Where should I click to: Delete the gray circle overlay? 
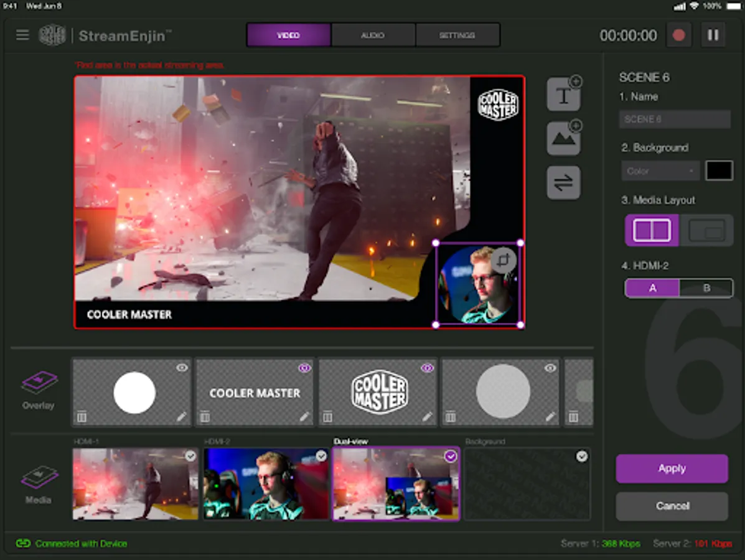pyautogui.click(x=451, y=417)
